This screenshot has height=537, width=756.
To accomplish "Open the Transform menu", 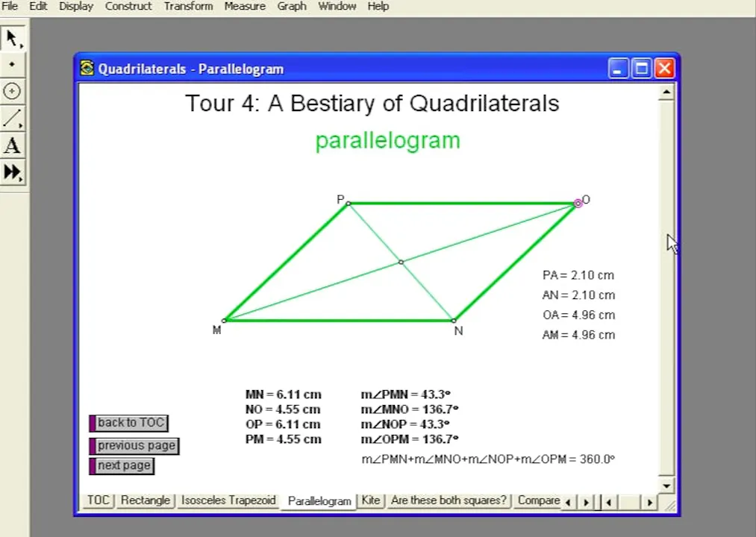I will coord(188,6).
